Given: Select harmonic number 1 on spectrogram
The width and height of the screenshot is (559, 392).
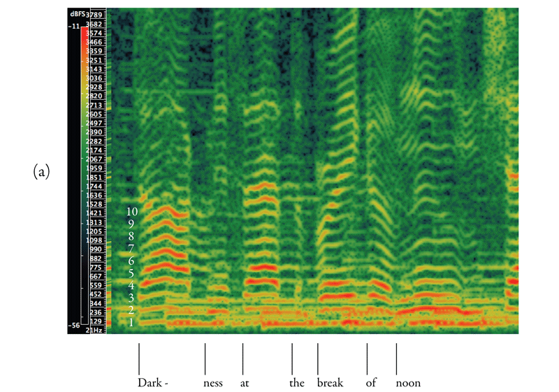Looking at the screenshot, I should (131, 323).
